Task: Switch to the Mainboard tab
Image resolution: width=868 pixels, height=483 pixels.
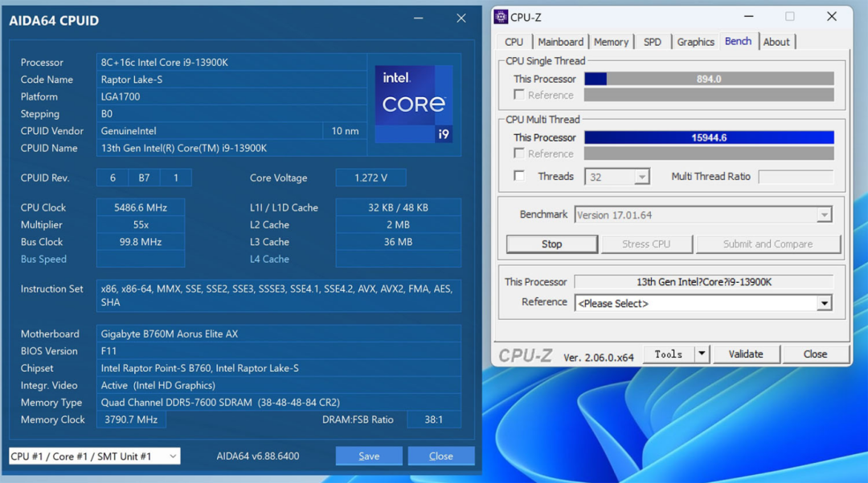Action: (x=560, y=42)
